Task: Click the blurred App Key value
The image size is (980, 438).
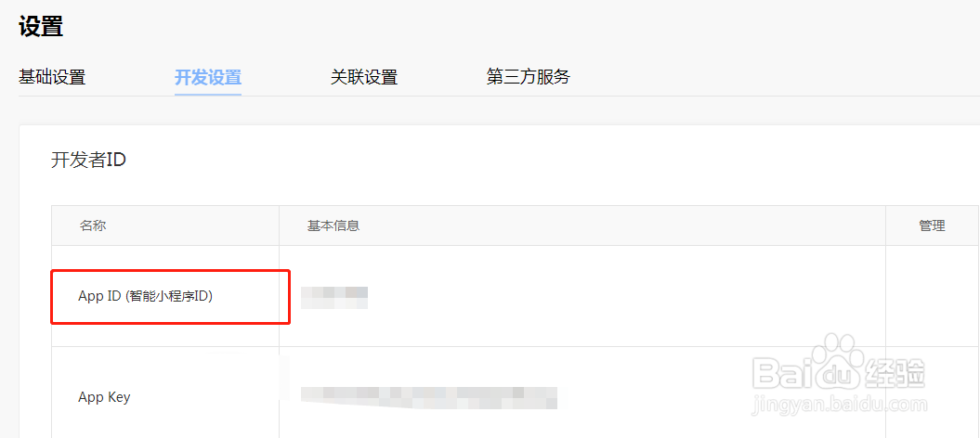Action: (x=429, y=397)
